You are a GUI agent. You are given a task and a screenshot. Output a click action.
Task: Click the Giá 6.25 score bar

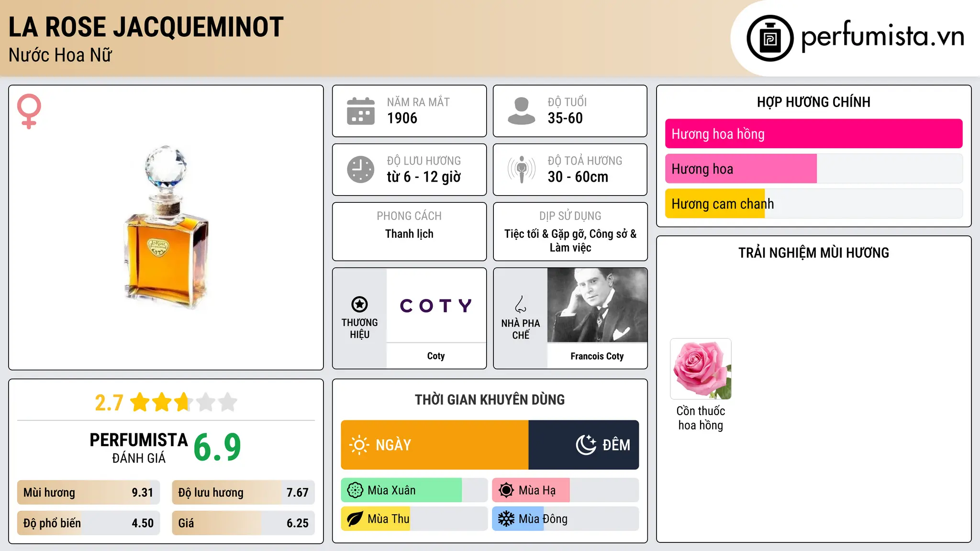[x=243, y=523]
